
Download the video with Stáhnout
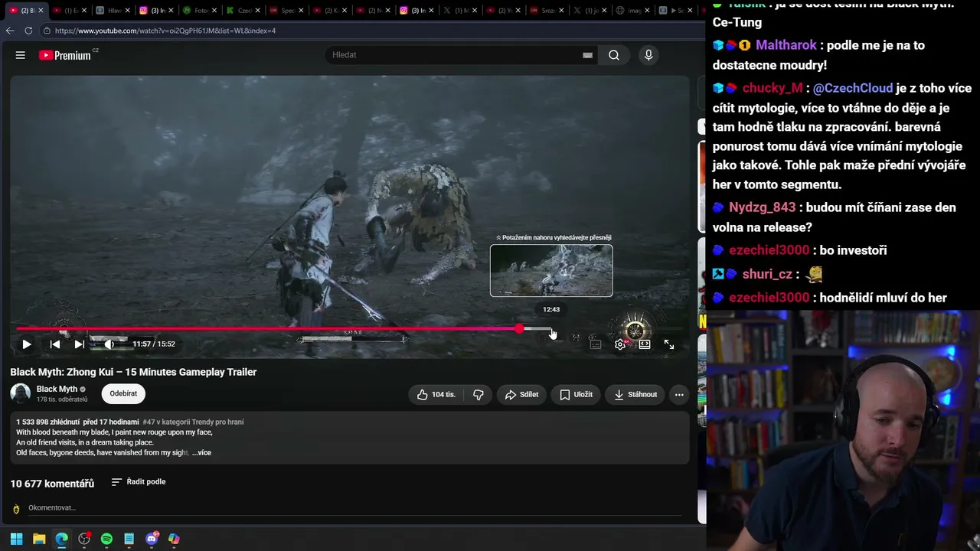pos(635,395)
